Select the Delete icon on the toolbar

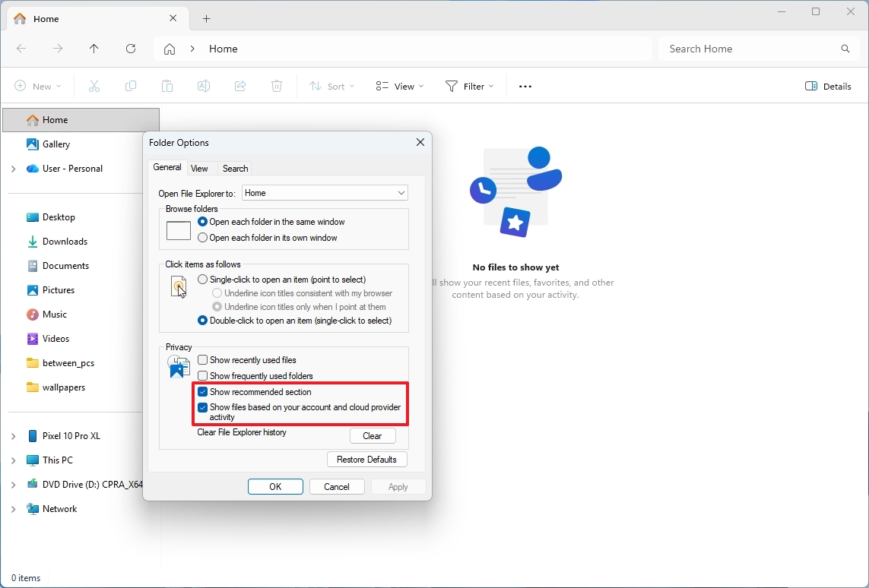(276, 86)
